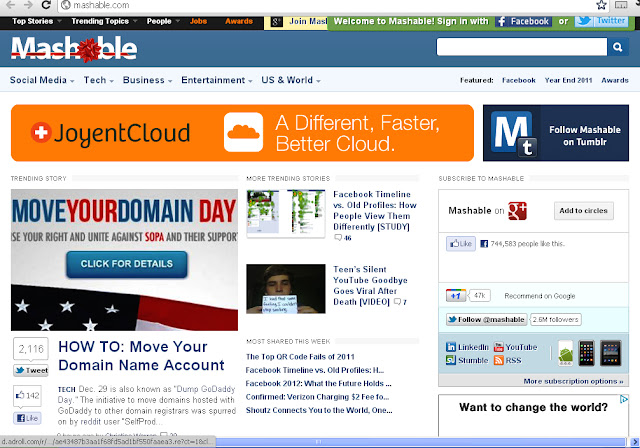Open the Mashable Tumblr logo tile

pos(512,133)
